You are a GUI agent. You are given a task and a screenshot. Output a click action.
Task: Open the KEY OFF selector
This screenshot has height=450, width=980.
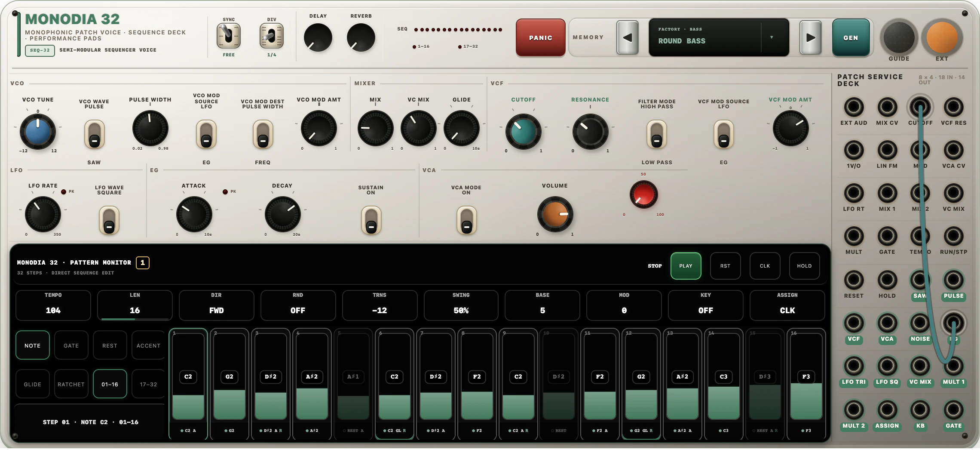point(705,305)
